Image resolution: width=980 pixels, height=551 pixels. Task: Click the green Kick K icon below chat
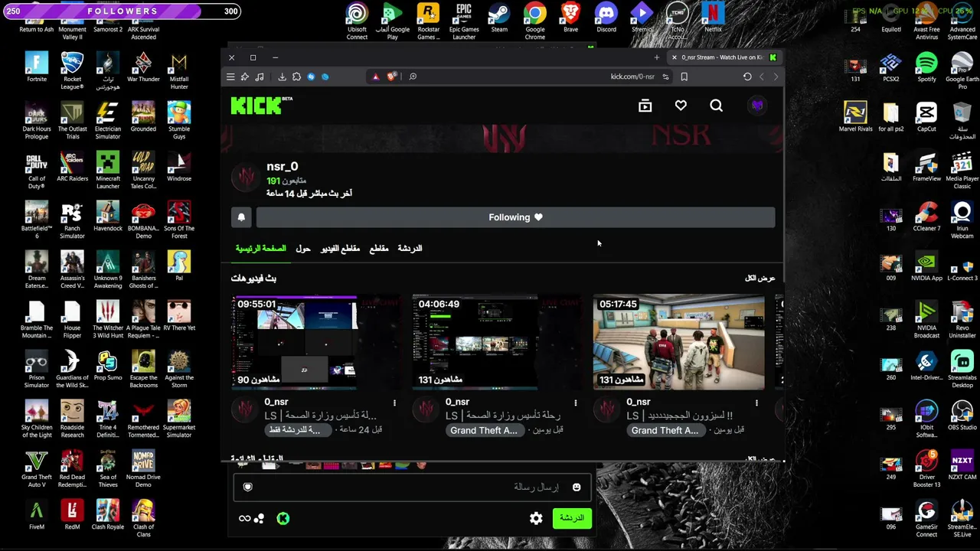click(x=283, y=519)
